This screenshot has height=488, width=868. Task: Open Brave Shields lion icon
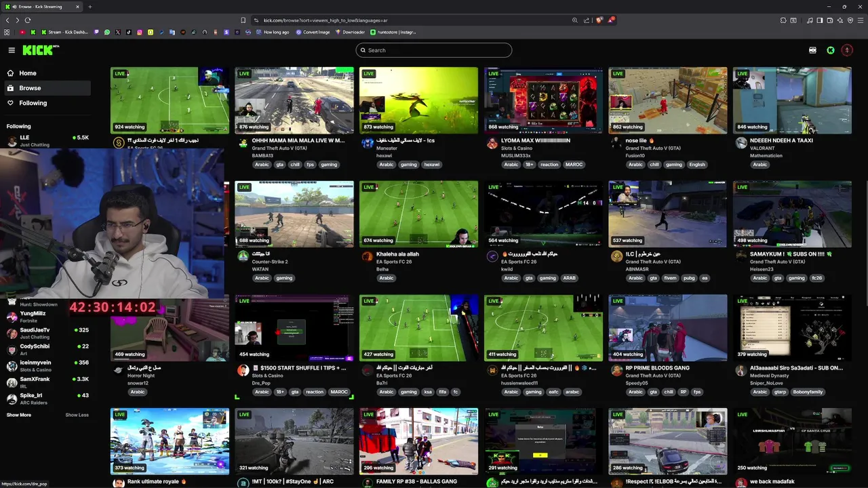599,20
